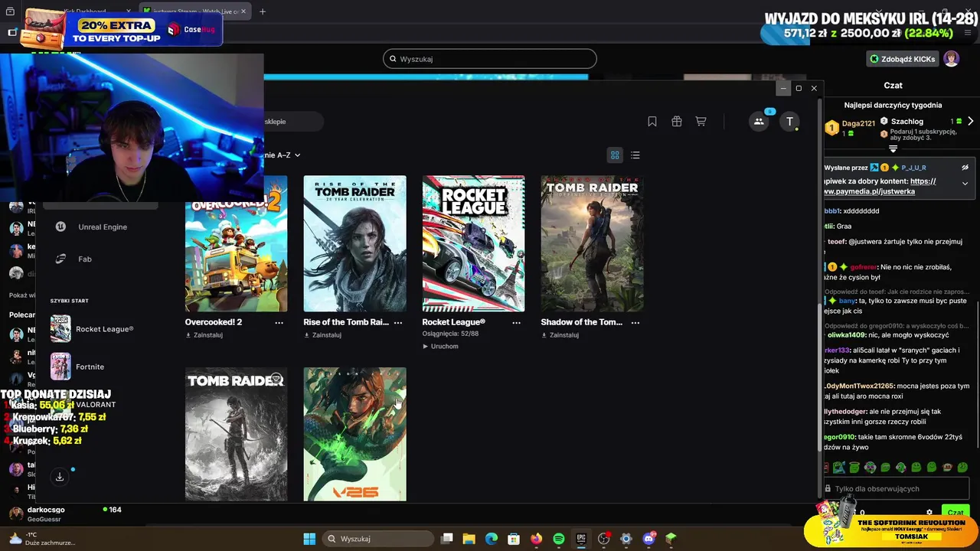Show next top gifters with the arrow

[970, 122]
